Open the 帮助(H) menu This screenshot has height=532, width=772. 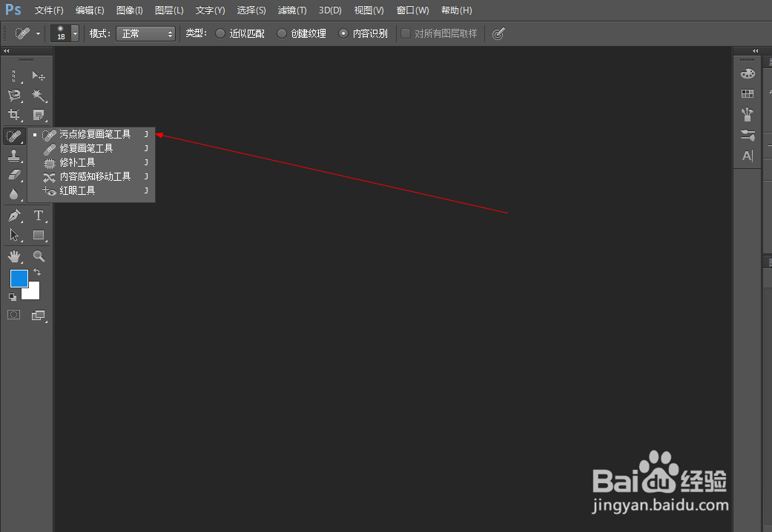456,10
